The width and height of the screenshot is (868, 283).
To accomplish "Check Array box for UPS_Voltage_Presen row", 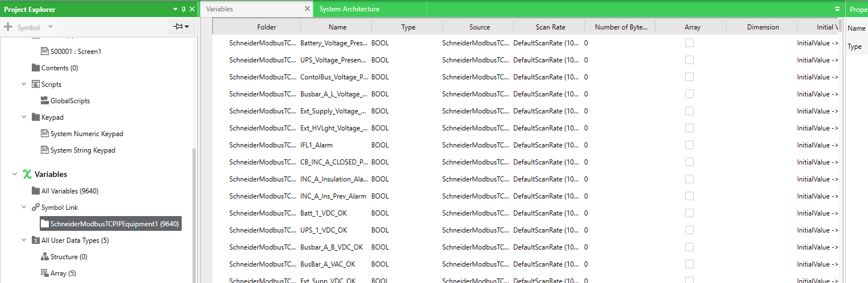I will click(x=689, y=60).
